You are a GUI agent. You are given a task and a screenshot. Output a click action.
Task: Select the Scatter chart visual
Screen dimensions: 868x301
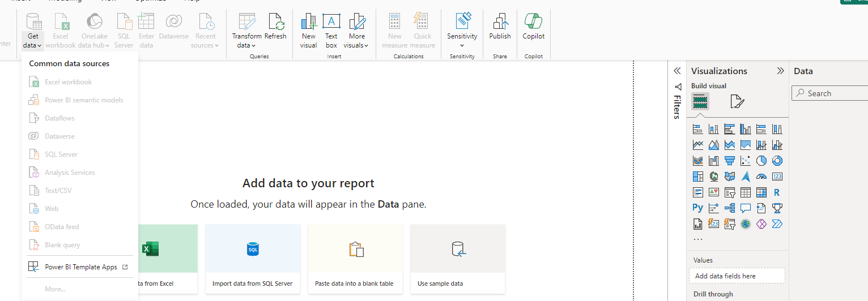[746, 161]
